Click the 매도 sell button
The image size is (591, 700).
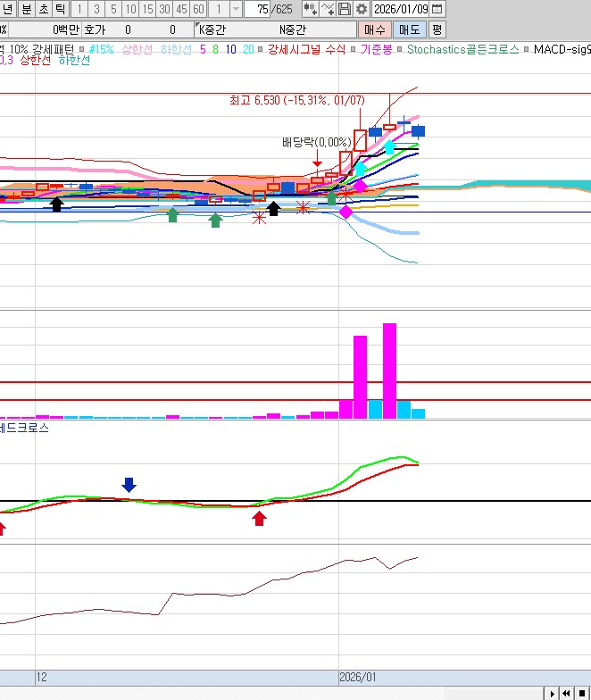(x=409, y=29)
